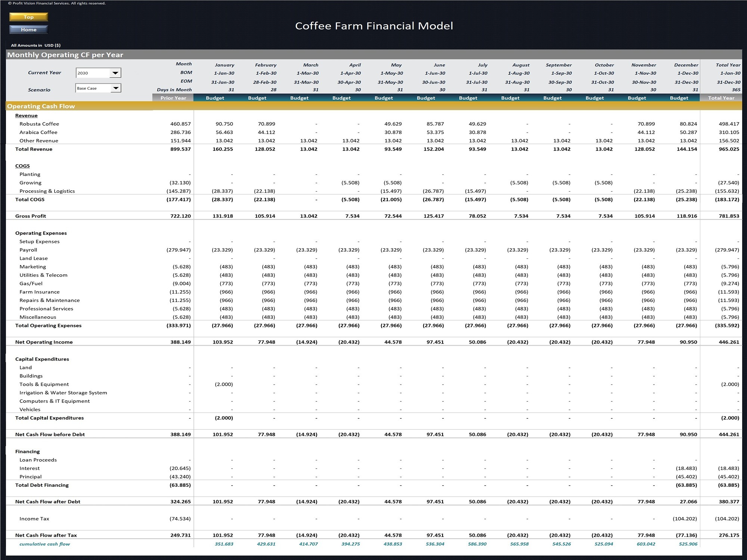This screenshot has width=747, height=560.
Task: Click the January column header
Action: pos(224,65)
